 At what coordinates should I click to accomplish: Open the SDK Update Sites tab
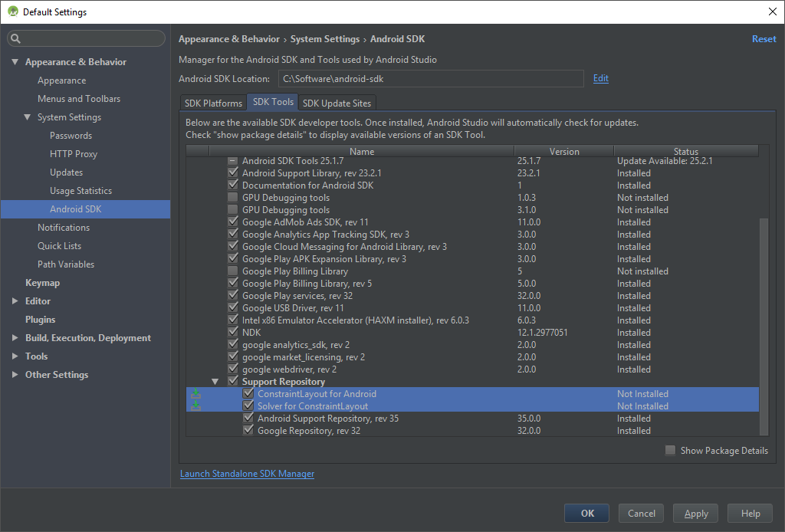337,103
